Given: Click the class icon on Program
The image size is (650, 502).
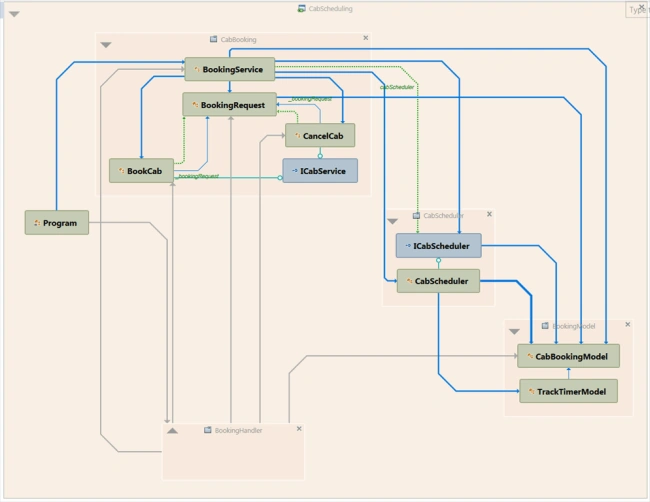Looking at the screenshot, I should coord(37,223).
